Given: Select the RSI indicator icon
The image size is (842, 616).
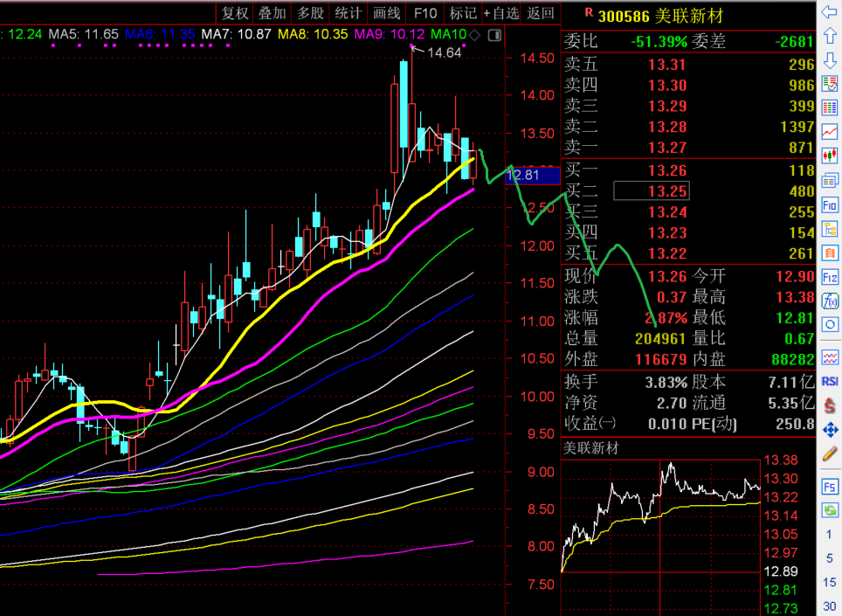Looking at the screenshot, I should [x=830, y=381].
